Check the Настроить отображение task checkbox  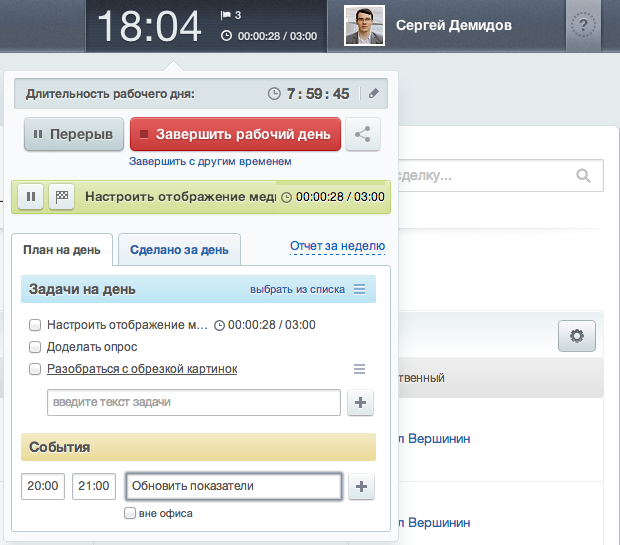[35, 325]
